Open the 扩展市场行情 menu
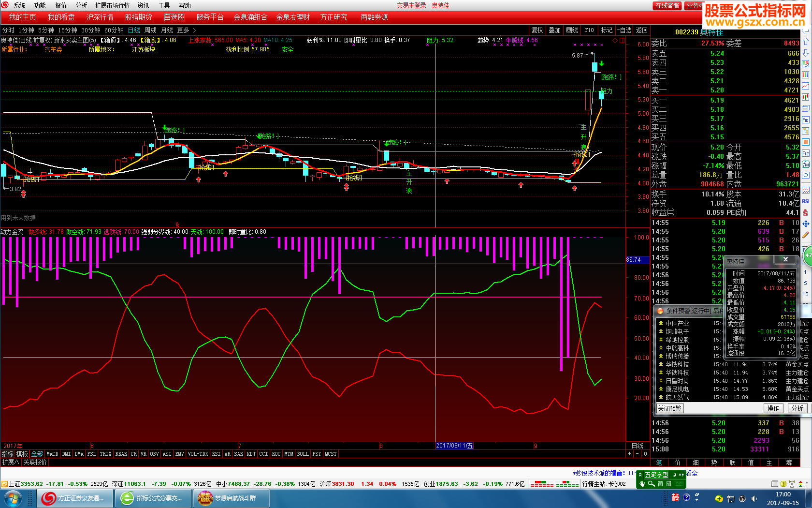This screenshot has width=812, height=508. [x=112, y=5]
